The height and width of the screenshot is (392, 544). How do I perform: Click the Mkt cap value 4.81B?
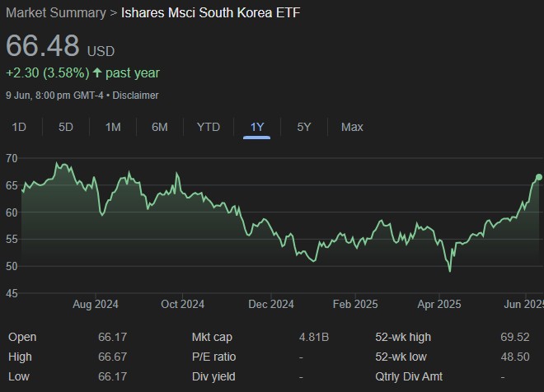[314, 337]
